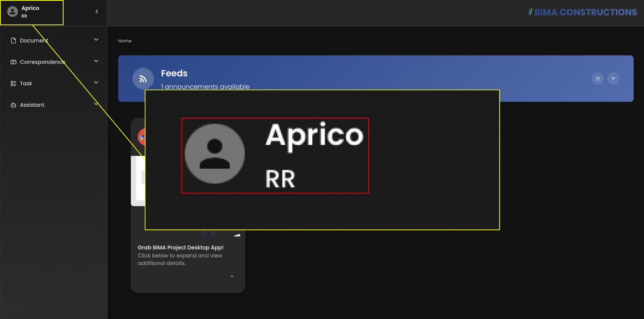Image resolution: width=644 pixels, height=319 pixels.
Task: Click the Assistant robot icon in the sidebar
Action: [13, 105]
